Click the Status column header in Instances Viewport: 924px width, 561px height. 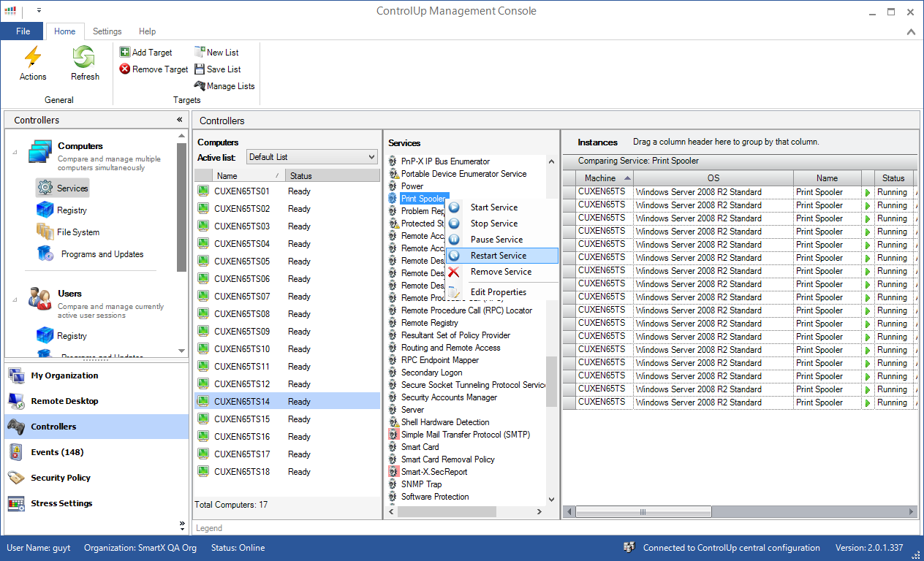[x=893, y=178]
